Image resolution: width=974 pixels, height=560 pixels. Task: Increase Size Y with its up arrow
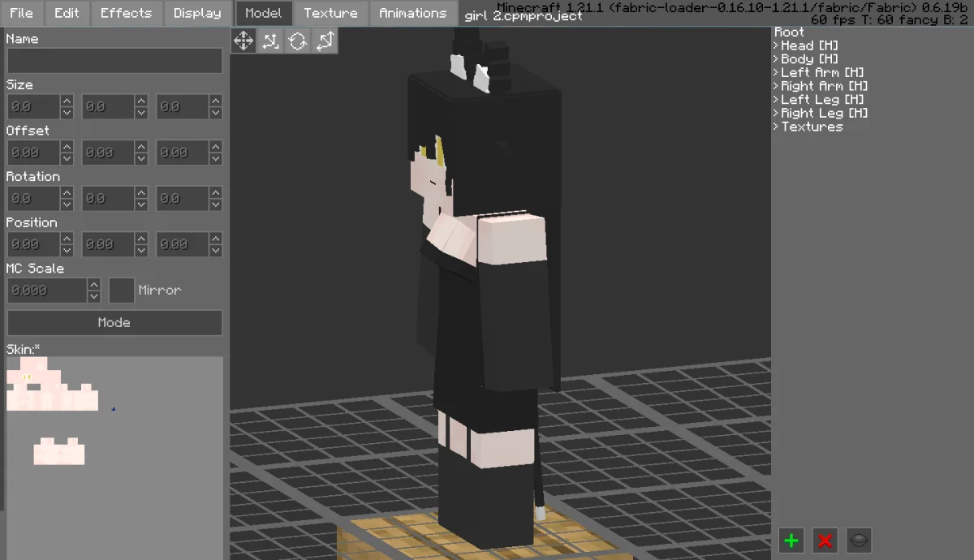pos(141,101)
